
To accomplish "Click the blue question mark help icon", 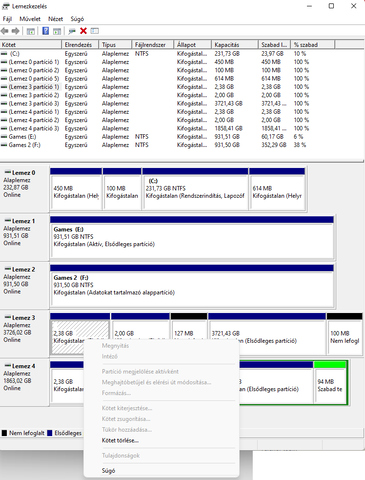I will point(46,31).
